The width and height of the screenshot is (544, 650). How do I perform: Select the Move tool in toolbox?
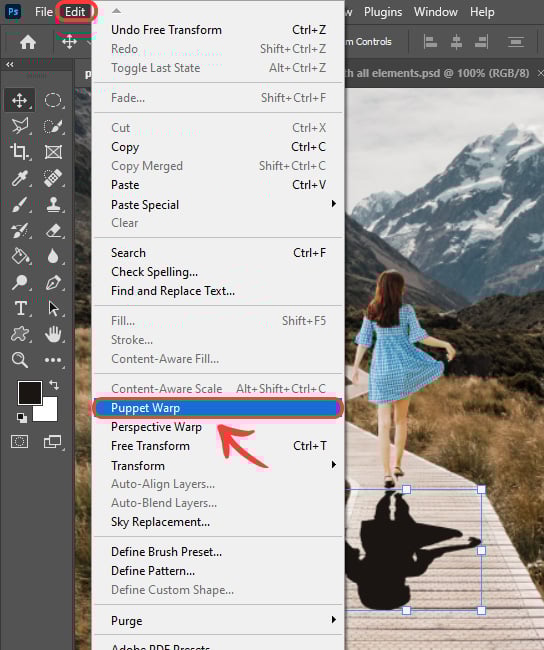point(19,100)
